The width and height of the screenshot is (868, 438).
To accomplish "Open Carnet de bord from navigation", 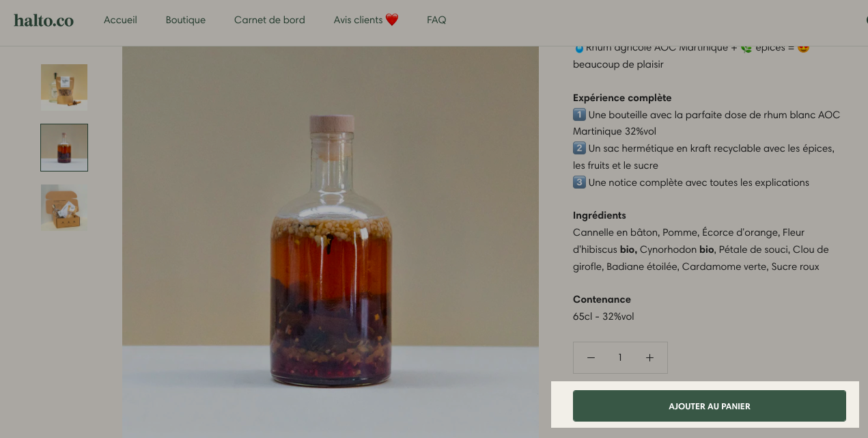I will coord(270,20).
